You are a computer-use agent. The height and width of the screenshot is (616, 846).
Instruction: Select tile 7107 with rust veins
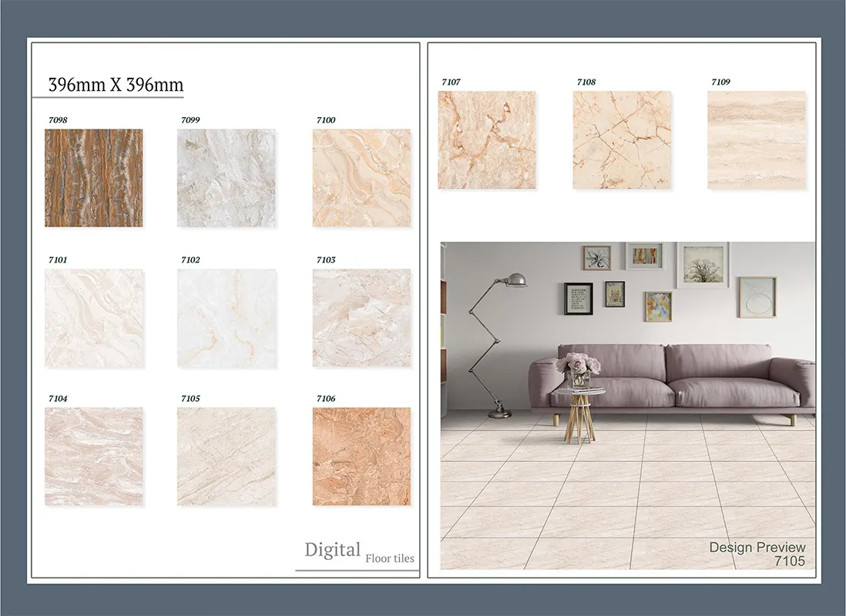[x=486, y=140]
